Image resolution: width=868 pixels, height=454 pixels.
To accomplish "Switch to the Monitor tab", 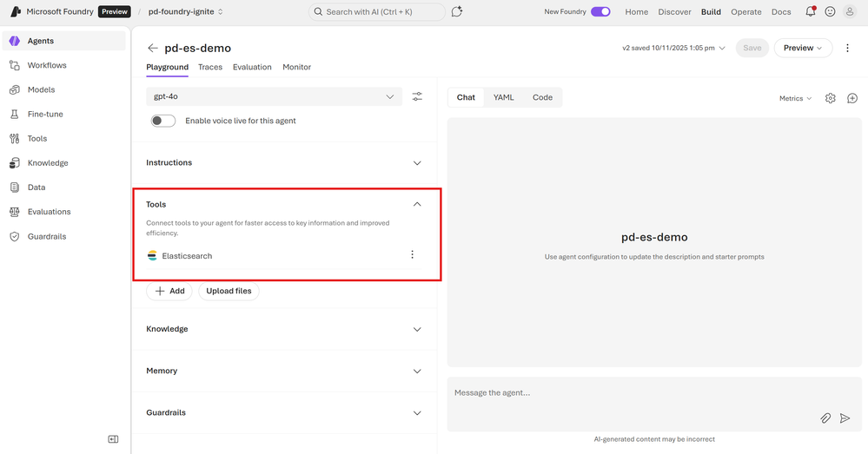I will point(296,67).
